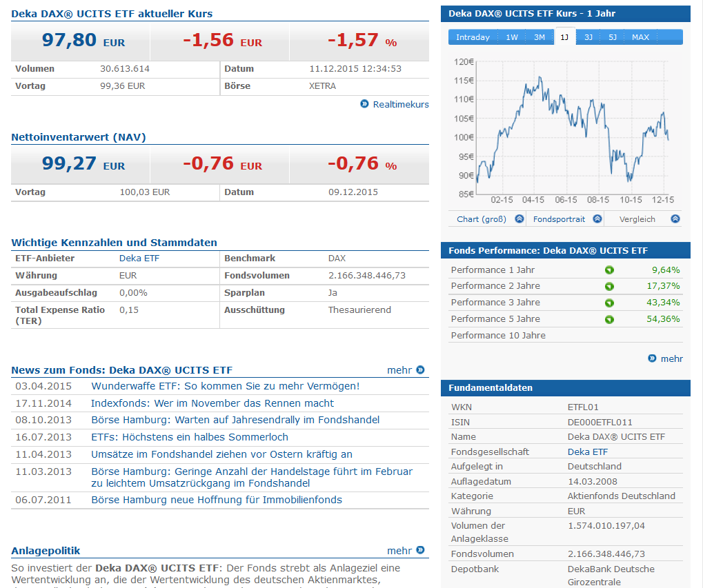The height and width of the screenshot is (588, 703).
Task: Click the Aufgelegt in value Deutschland
Action: coord(595,466)
